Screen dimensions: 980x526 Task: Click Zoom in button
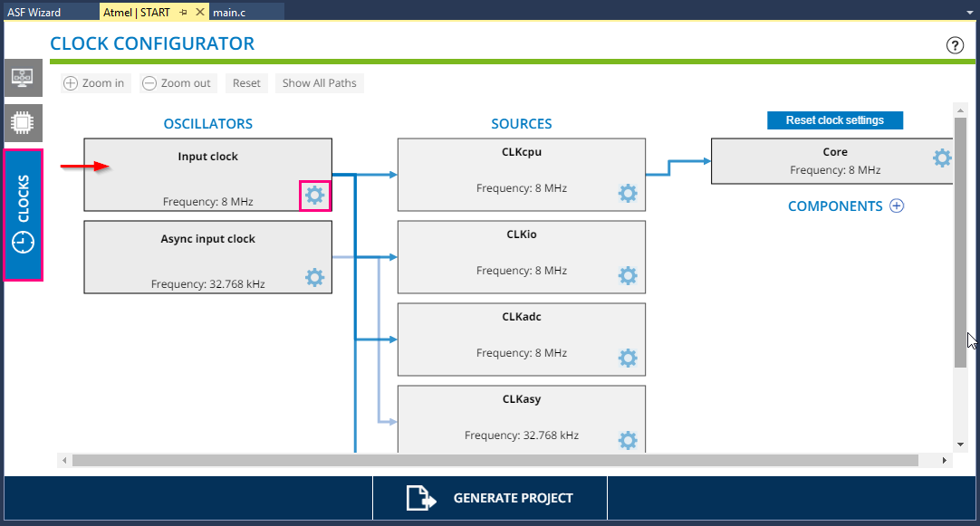(x=96, y=83)
